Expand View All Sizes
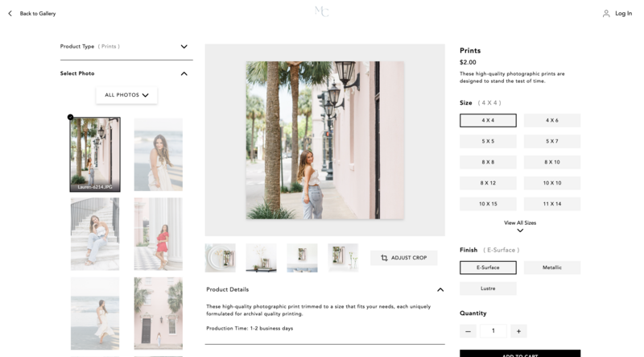This screenshot has width=644, height=357. pos(520,226)
